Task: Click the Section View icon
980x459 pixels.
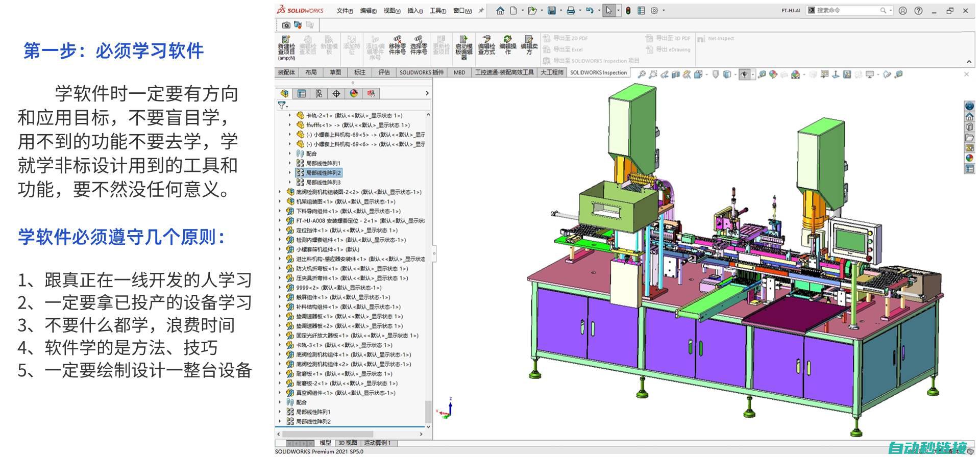Action: click(676, 74)
